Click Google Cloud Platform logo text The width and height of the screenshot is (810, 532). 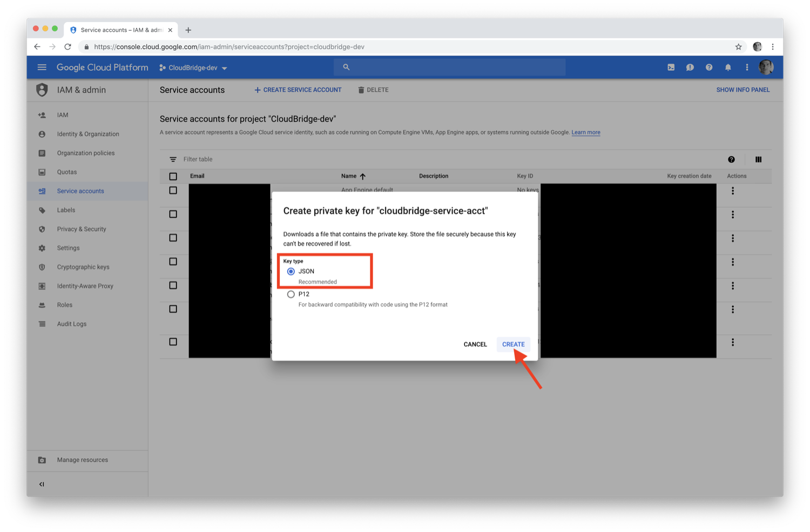point(102,68)
